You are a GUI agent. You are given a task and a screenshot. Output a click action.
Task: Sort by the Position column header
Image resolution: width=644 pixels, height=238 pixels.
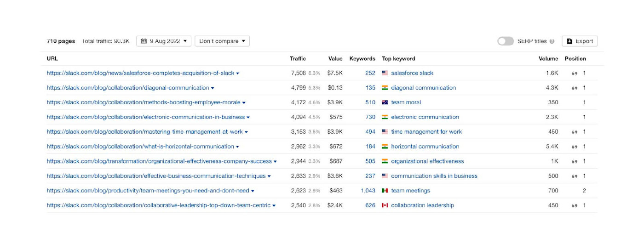click(575, 59)
